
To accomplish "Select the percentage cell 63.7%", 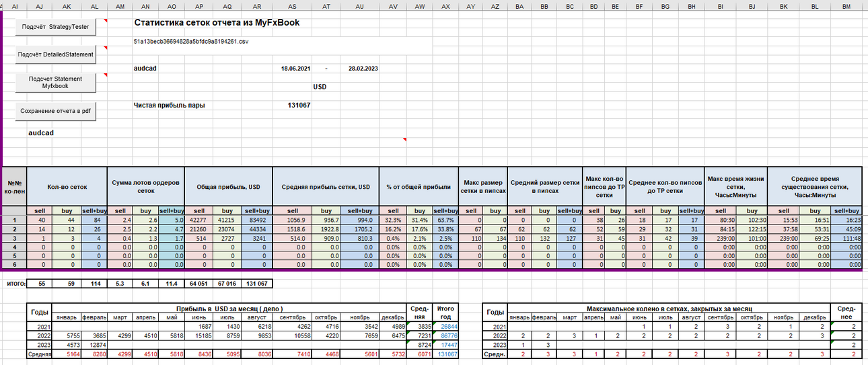I will point(445,220).
